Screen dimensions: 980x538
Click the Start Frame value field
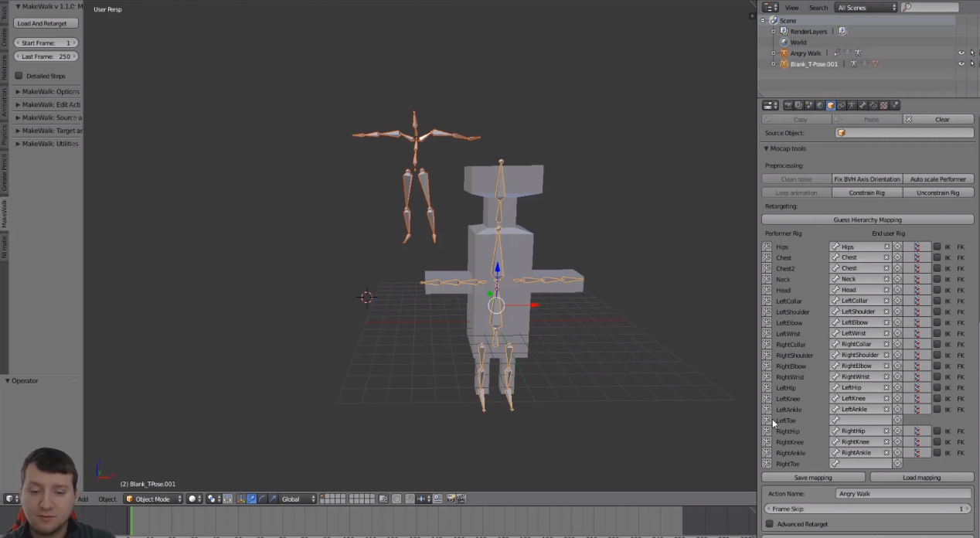tap(46, 43)
